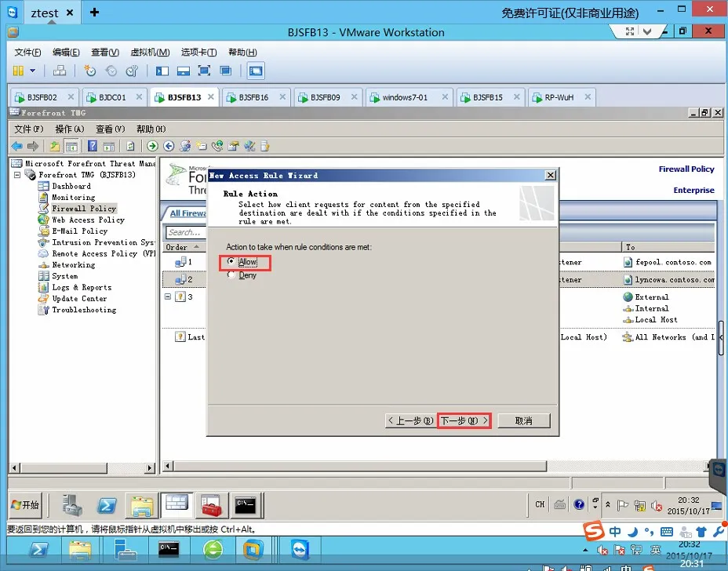The image size is (728, 571).
Task: Click Order column header
Action: [183, 247]
